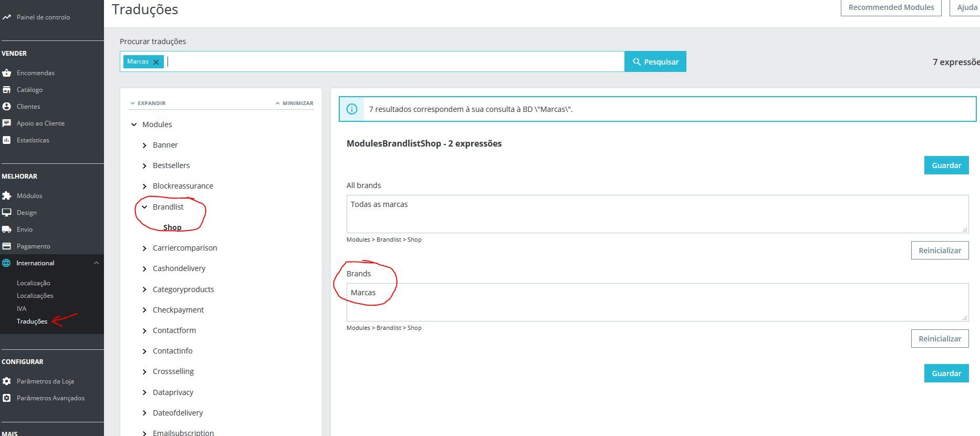
Task: Click the Painel de controlo trend icon
Action: [x=6, y=17]
